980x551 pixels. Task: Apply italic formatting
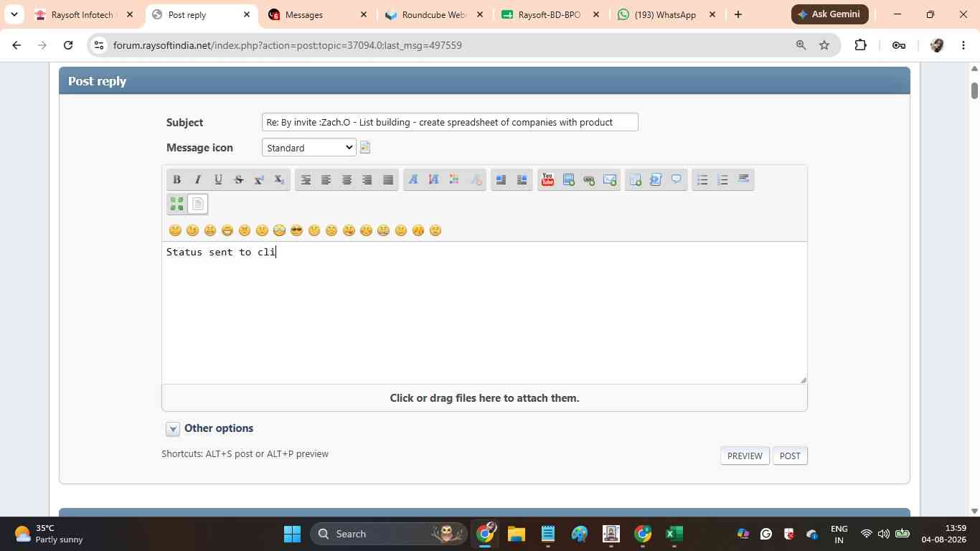(197, 179)
